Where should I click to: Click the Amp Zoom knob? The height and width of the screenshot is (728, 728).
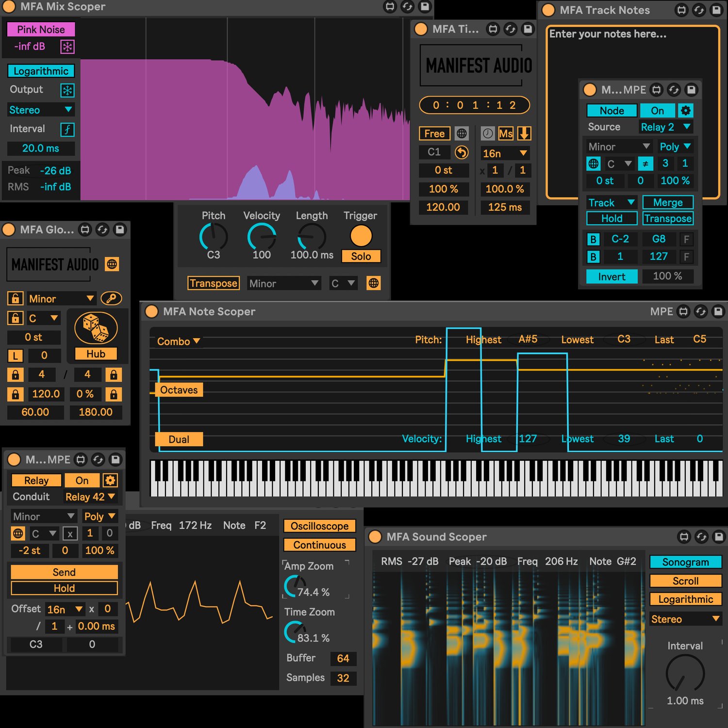coord(295,586)
